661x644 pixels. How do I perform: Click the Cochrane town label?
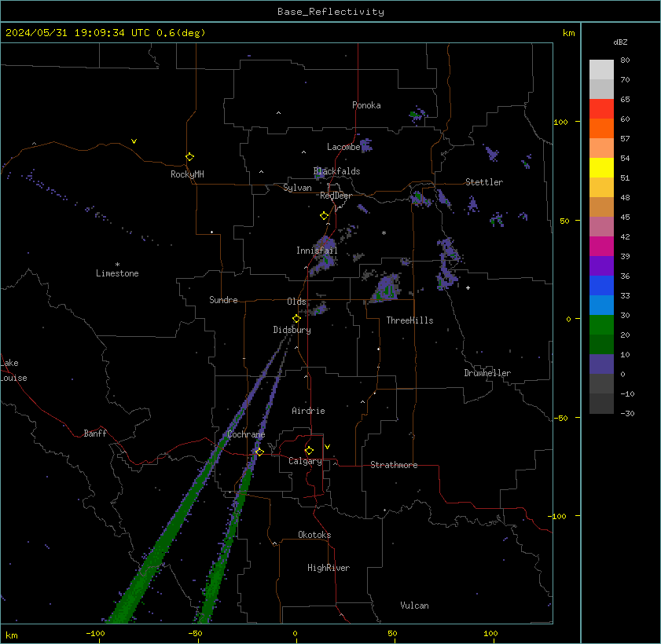[246, 434]
